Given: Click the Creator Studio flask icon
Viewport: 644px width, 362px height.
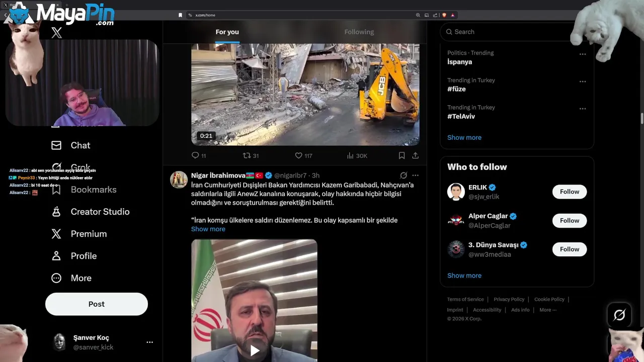Looking at the screenshot, I should click(x=56, y=212).
